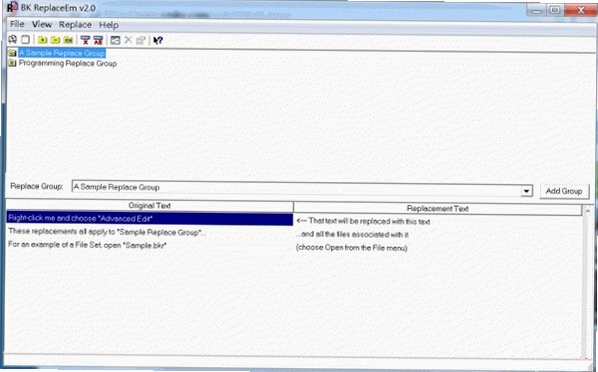Viewport: 598px width, 372px height.
Task: Click the Replacement Text column header
Action: (437, 208)
